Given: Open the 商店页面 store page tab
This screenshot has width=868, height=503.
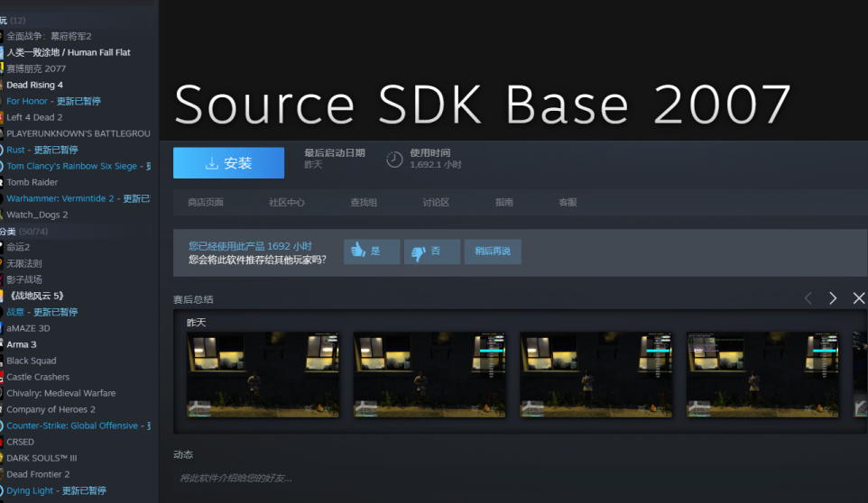Looking at the screenshot, I should tap(206, 202).
